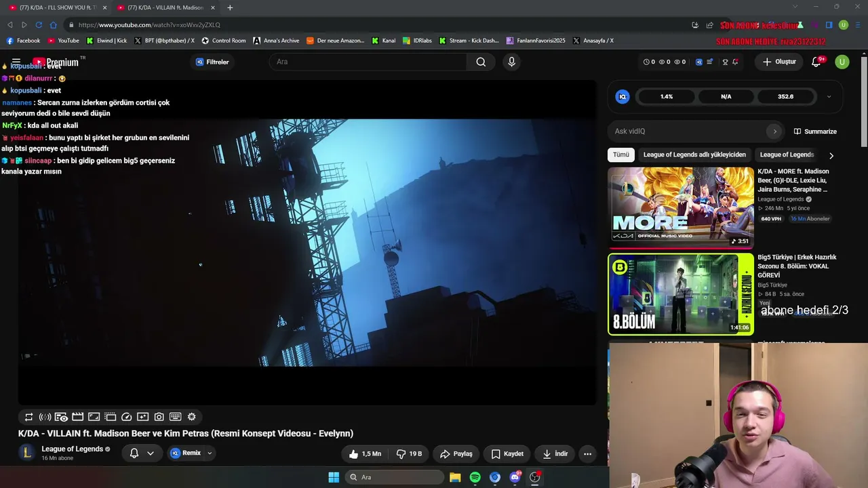The height and width of the screenshot is (488, 868).
Task: Save the video with Kaydet
Action: pyautogui.click(x=507, y=453)
